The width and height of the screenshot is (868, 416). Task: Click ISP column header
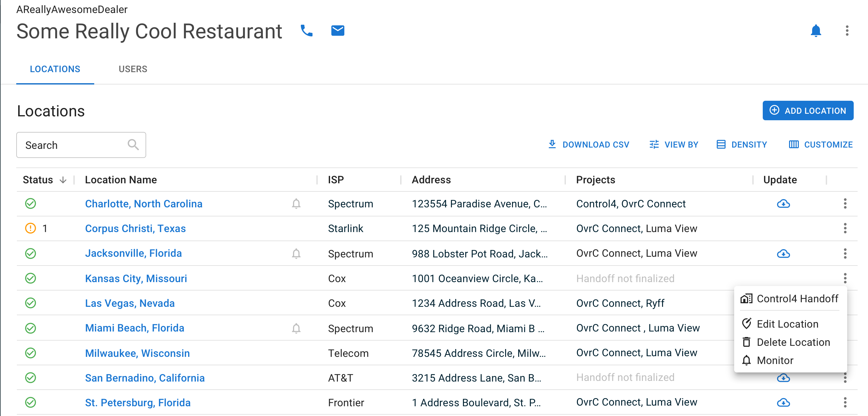[x=336, y=180]
